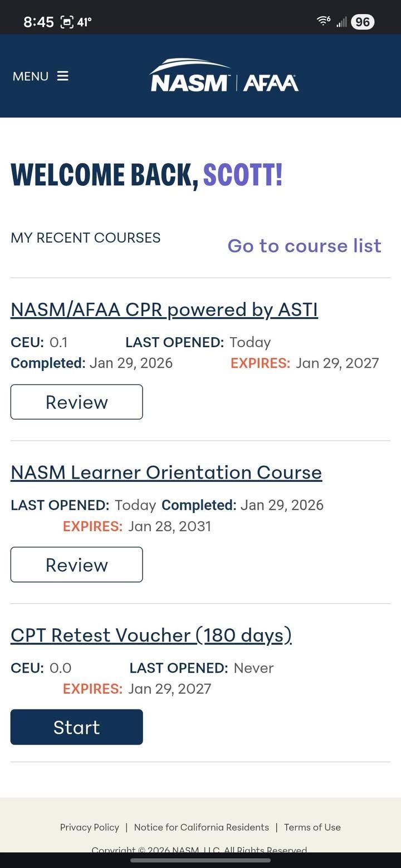This screenshot has width=401, height=868.
Task: Review the Learner Orientation Course
Action: (x=77, y=565)
